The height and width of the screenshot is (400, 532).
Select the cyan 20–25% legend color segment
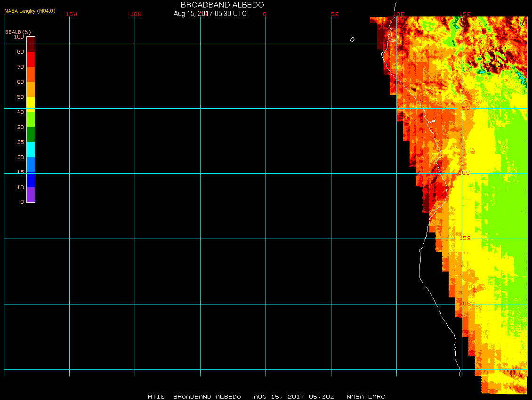click(31, 150)
